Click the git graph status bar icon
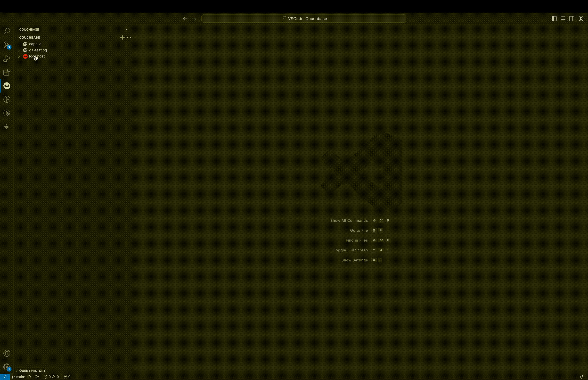588x380 pixels. pos(37,377)
